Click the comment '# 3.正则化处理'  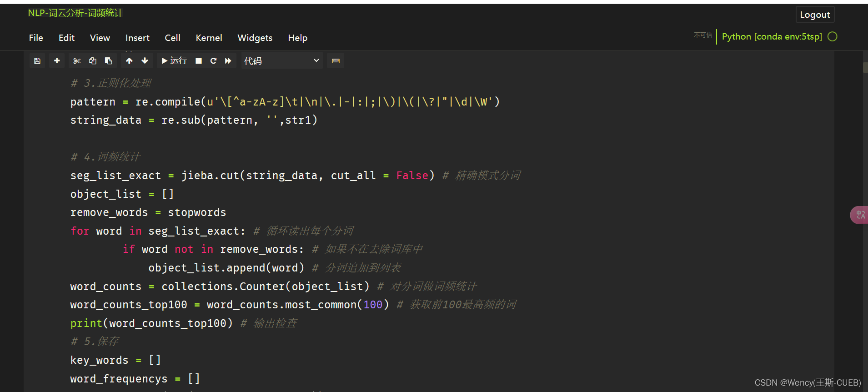pos(111,83)
